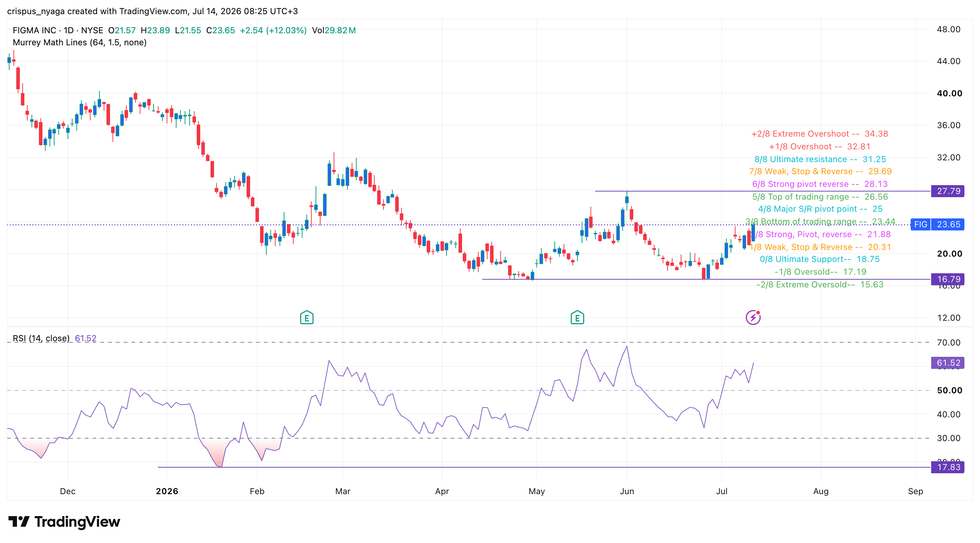Click the 61.52 RSI value tag

(948, 363)
